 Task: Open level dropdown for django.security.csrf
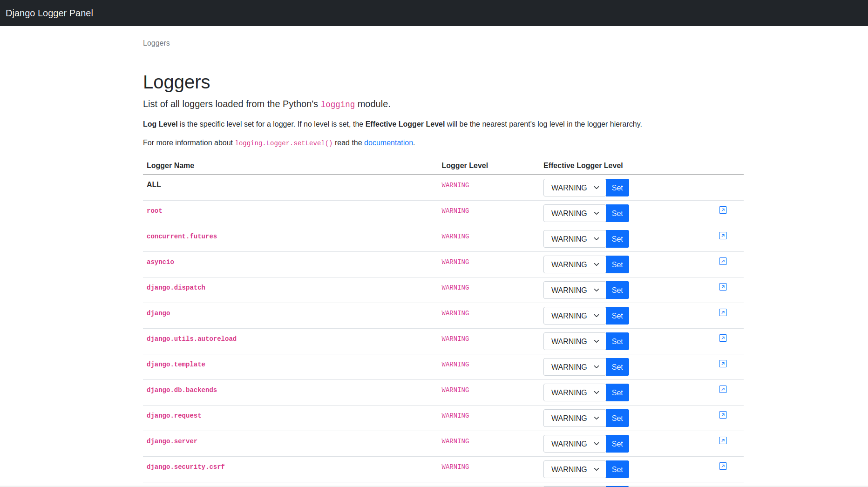[x=575, y=469]
